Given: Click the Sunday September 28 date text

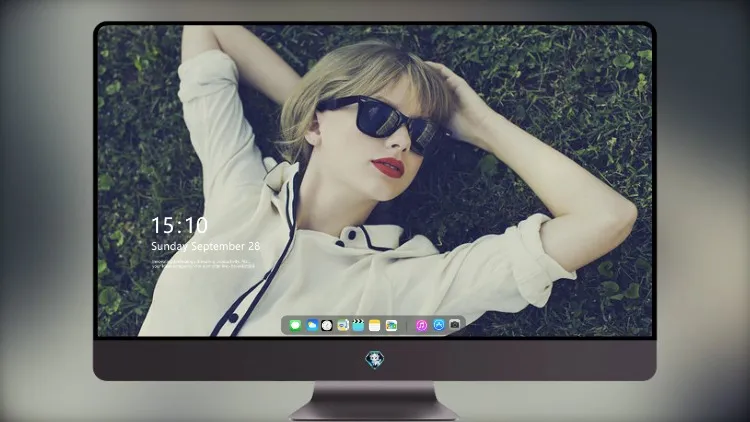Looking at the screenshot, I should coord(206,246).
